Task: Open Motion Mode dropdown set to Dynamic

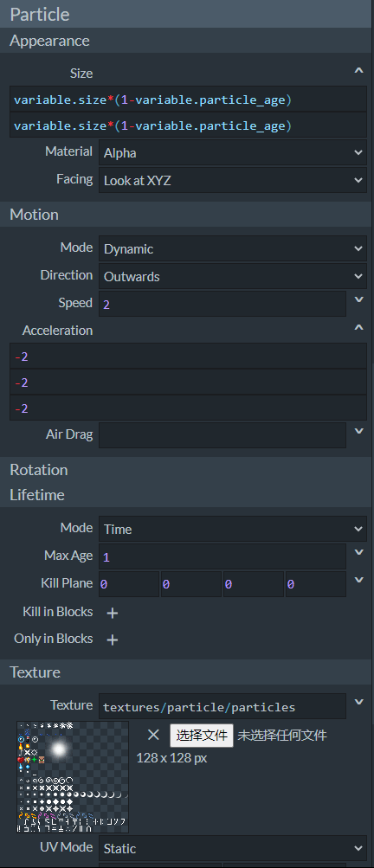Action: click(233, 248)
